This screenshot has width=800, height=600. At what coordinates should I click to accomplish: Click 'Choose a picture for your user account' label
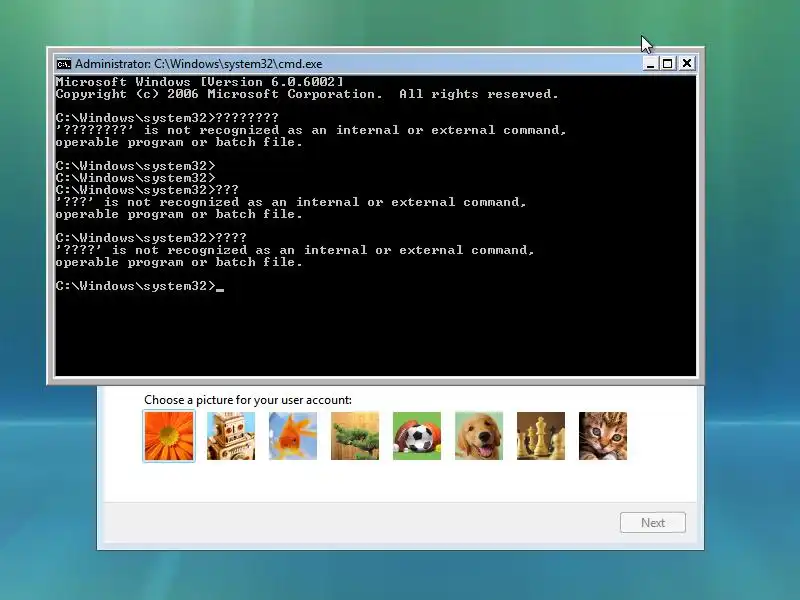tap(248, 399)
